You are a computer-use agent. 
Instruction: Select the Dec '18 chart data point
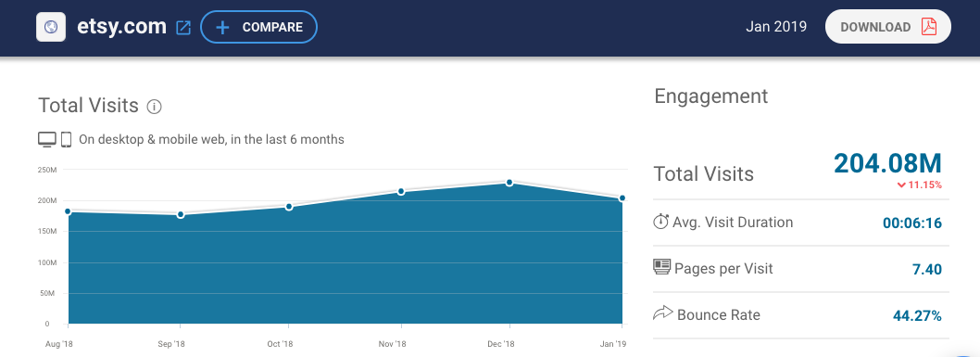pyautogui.click(x=509, y=183)
